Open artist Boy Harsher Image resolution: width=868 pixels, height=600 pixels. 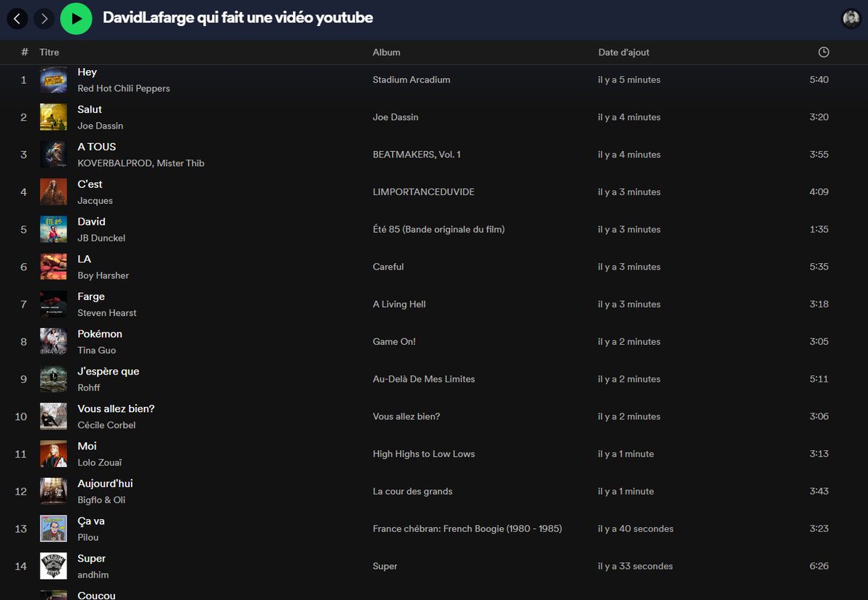point(103,275)
